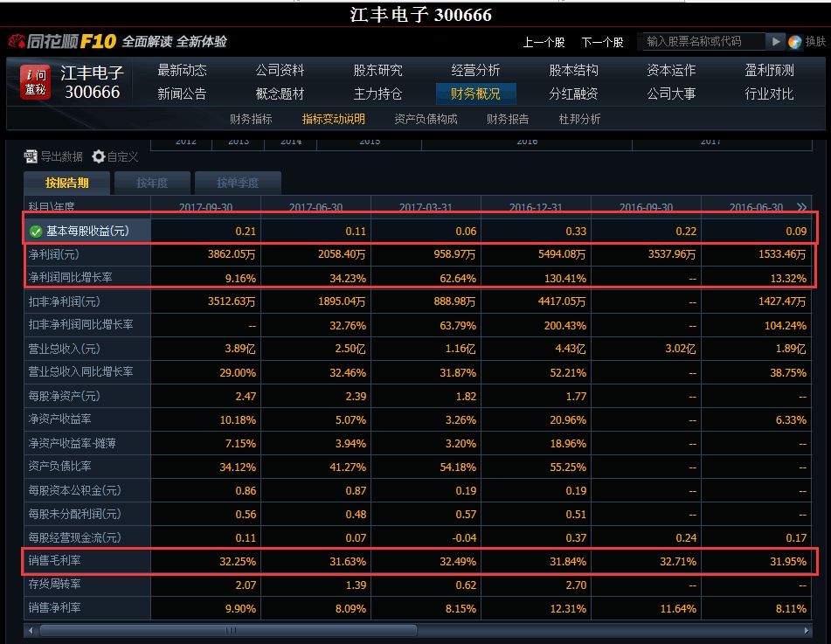Go to 下一个股 next stock

point(603,43)
